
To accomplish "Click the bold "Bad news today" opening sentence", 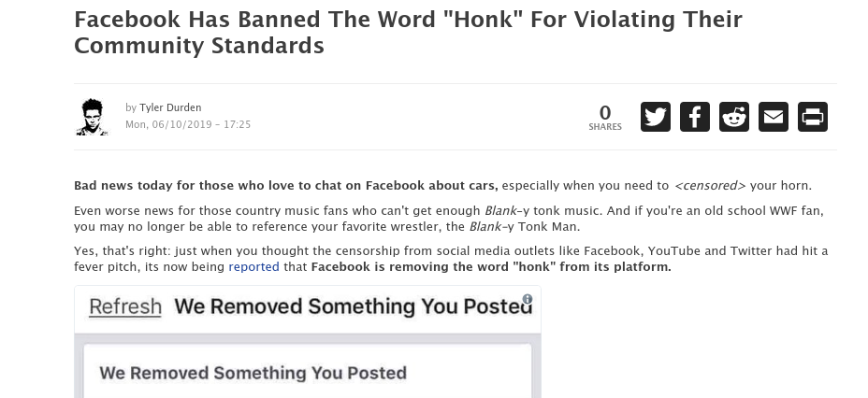I will pyautogui.click(x=286, y=186).
